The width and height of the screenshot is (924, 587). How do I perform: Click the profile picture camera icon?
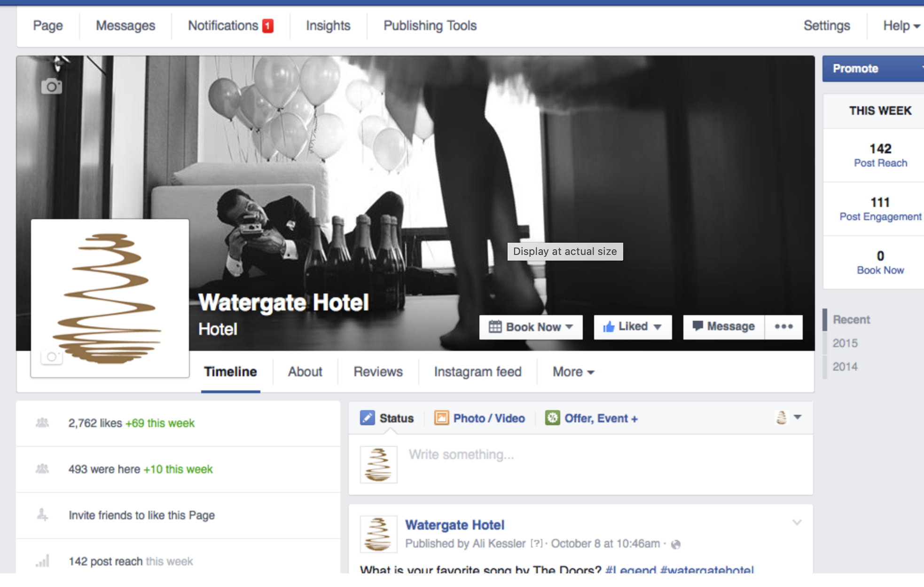click(52, 357)
